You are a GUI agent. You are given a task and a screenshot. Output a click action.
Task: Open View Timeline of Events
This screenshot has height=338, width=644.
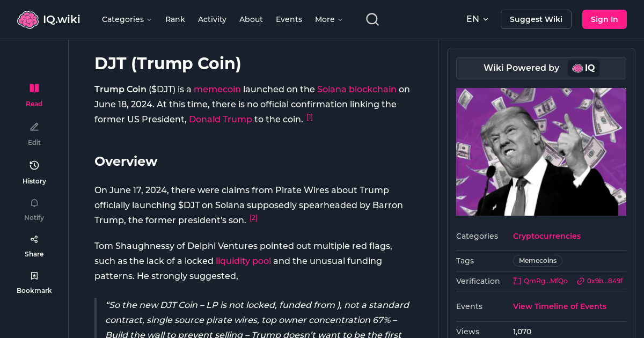559,306
